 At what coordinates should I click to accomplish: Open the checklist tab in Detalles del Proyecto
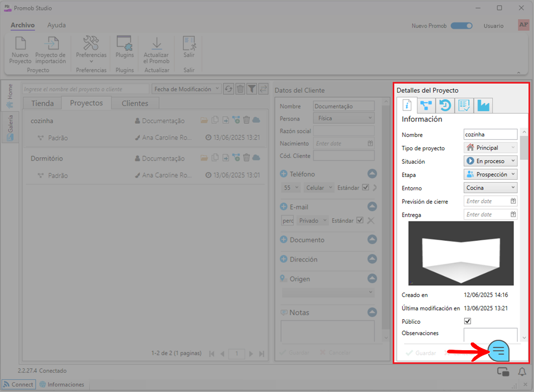click(x=464, y=105)
